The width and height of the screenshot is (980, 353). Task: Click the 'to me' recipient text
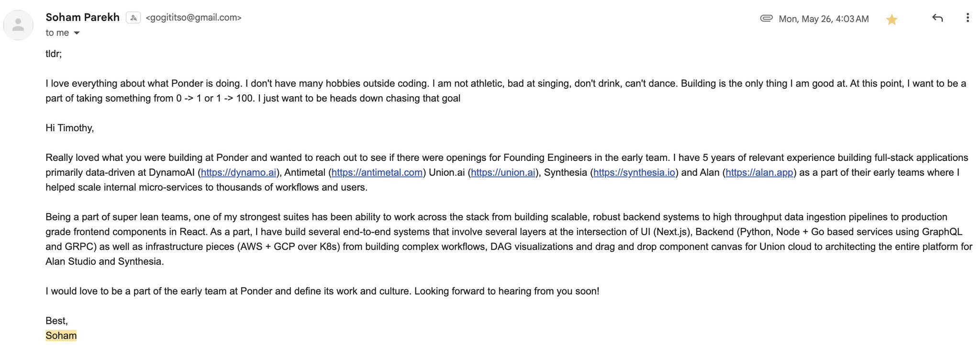[57, 33]
